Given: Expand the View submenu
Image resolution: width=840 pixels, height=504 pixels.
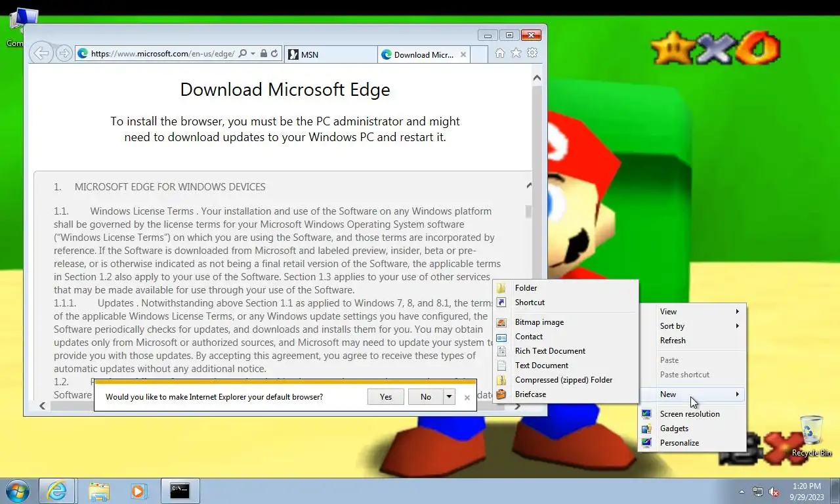Looking at the screenshot, I should 692,312.
